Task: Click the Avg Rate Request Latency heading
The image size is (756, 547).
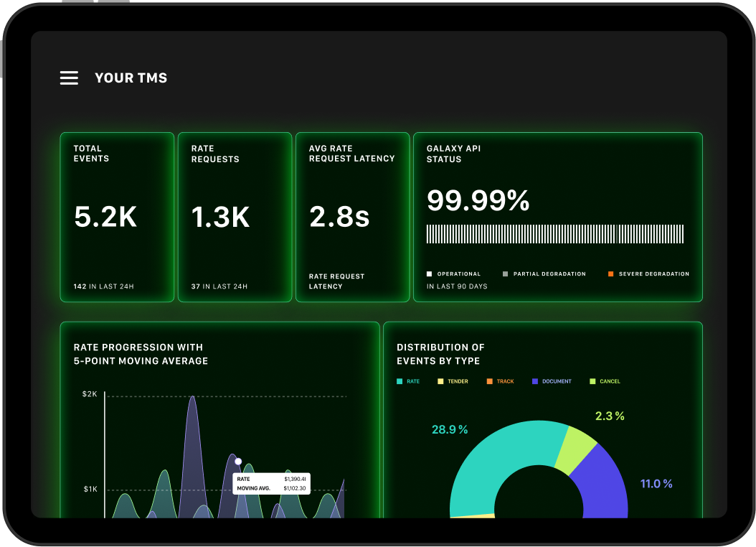Action: pos(351,154)
